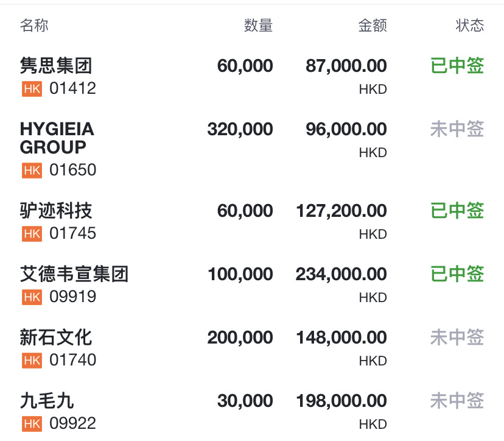Click 未中签 status for HYGIEIA GROUP

[x=457, y=129]
